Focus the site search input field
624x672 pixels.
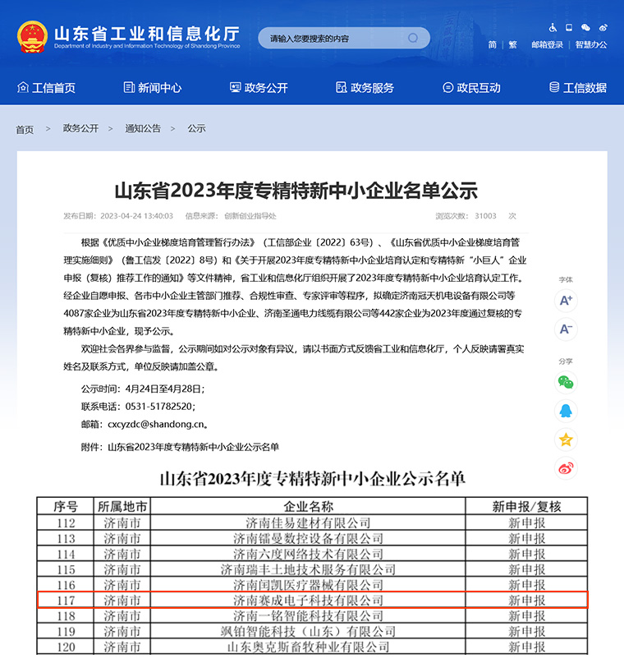point(333,39)
